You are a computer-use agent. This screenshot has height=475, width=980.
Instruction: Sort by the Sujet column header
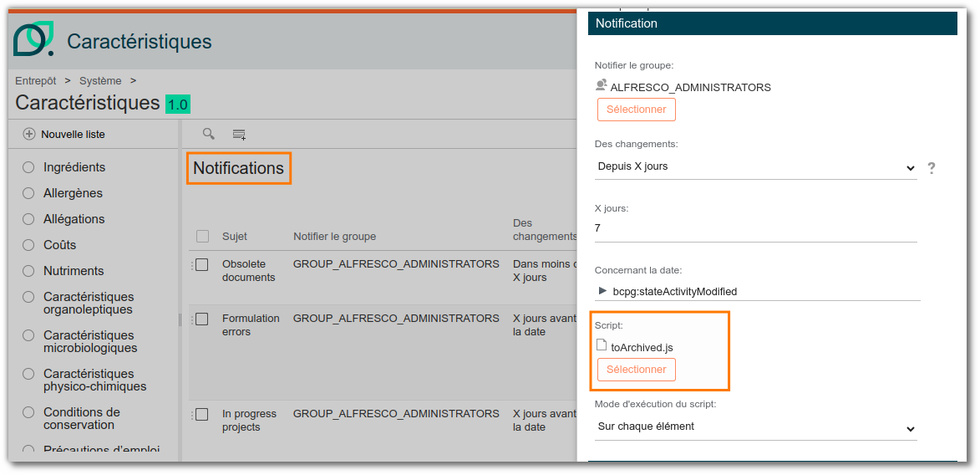[235, 236]
